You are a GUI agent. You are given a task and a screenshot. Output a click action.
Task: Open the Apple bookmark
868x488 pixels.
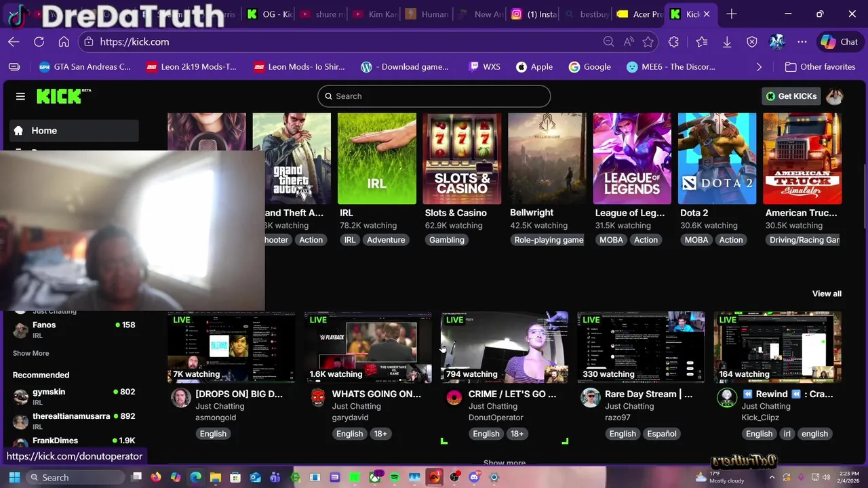(x=534, y=67)
